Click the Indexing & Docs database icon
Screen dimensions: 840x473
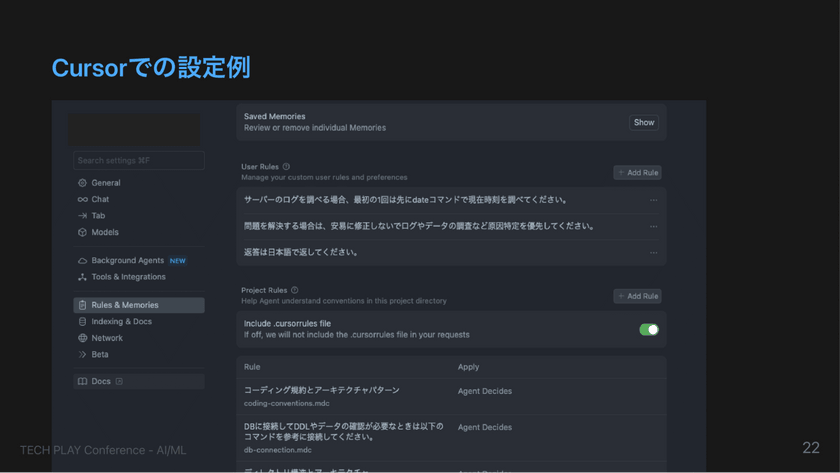tap(82, 322)
